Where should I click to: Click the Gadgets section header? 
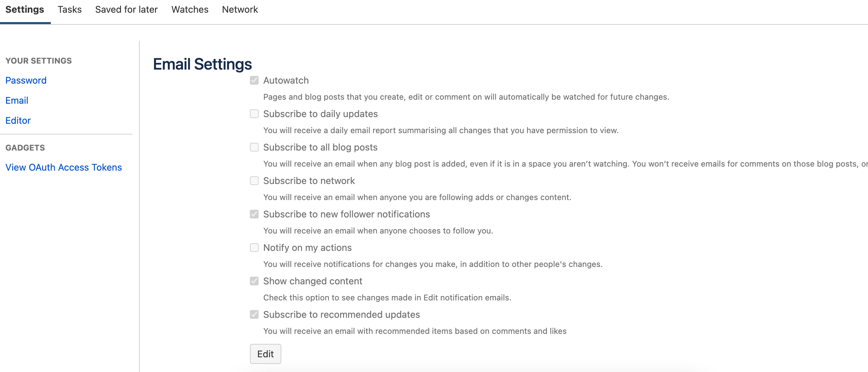point(25,148)
